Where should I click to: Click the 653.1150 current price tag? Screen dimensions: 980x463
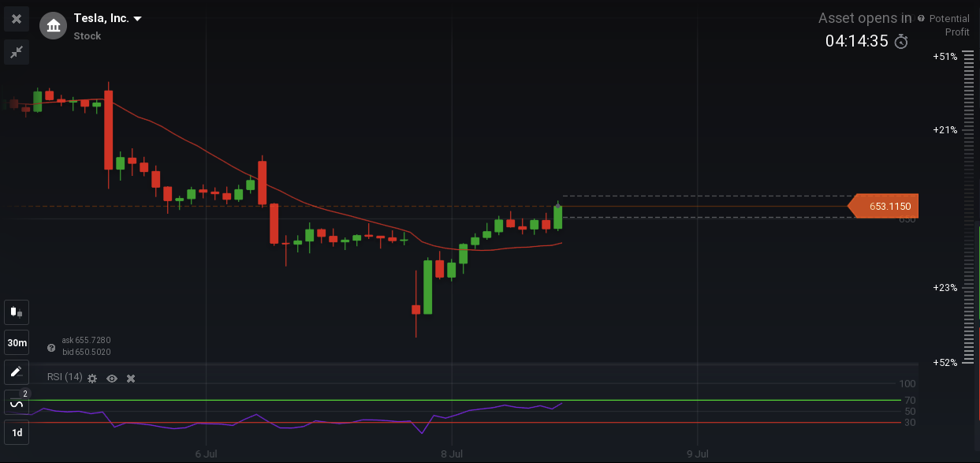[883, 207]
